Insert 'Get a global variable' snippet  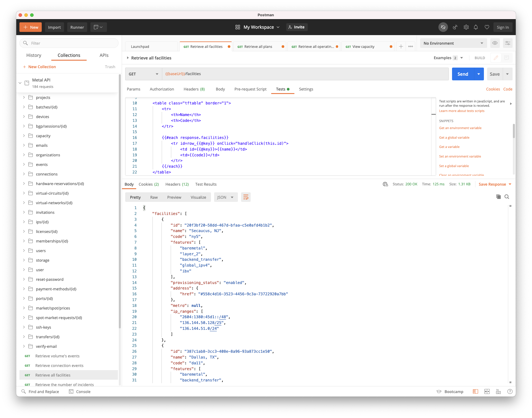454,137
